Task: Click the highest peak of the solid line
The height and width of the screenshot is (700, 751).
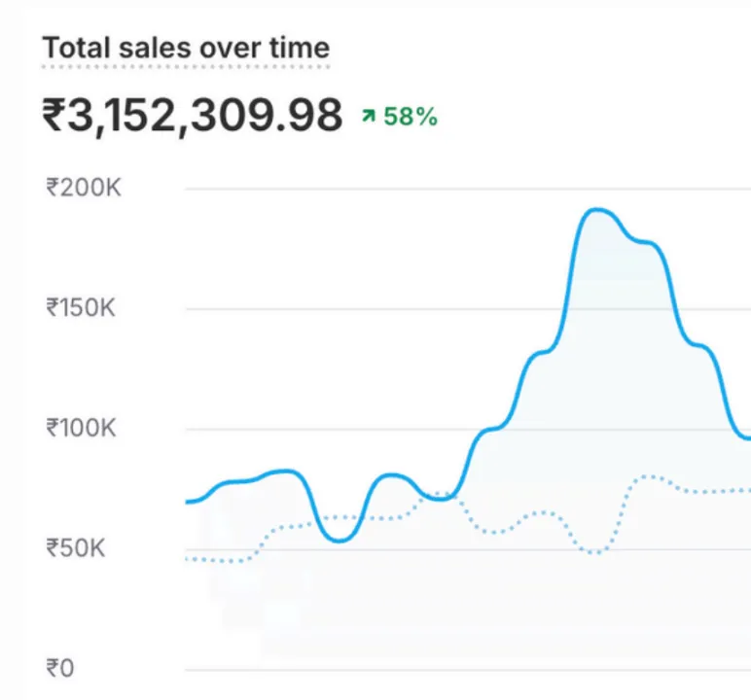Action: tap(597, 209)
